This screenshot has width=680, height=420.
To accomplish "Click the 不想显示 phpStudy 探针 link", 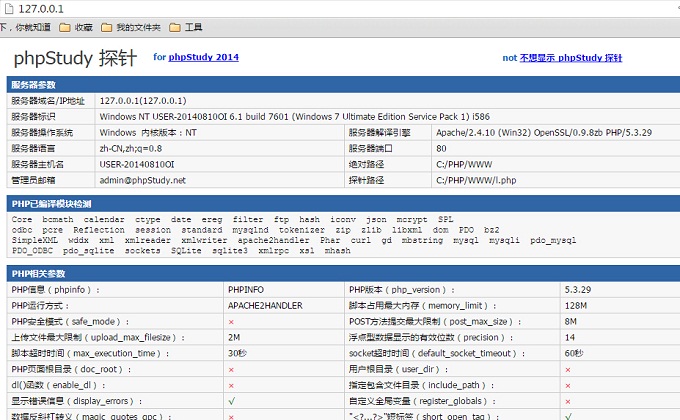I will (571, 58).
